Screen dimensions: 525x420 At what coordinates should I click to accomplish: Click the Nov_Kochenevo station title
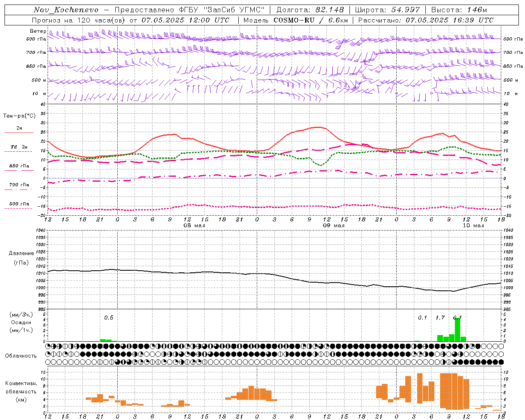point(66,10)
